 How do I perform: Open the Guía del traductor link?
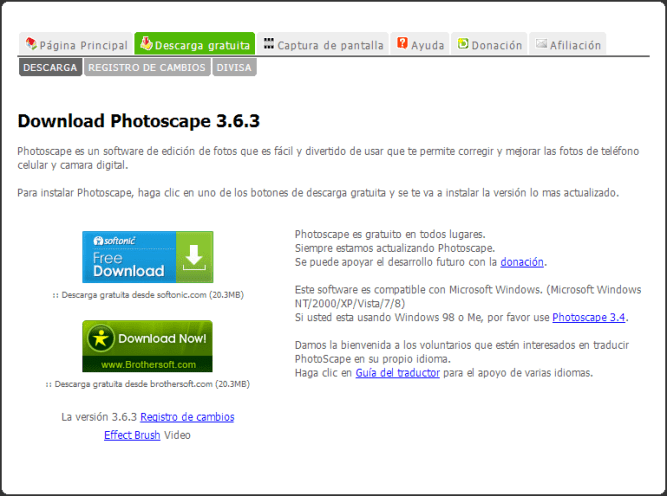point(397,373)
